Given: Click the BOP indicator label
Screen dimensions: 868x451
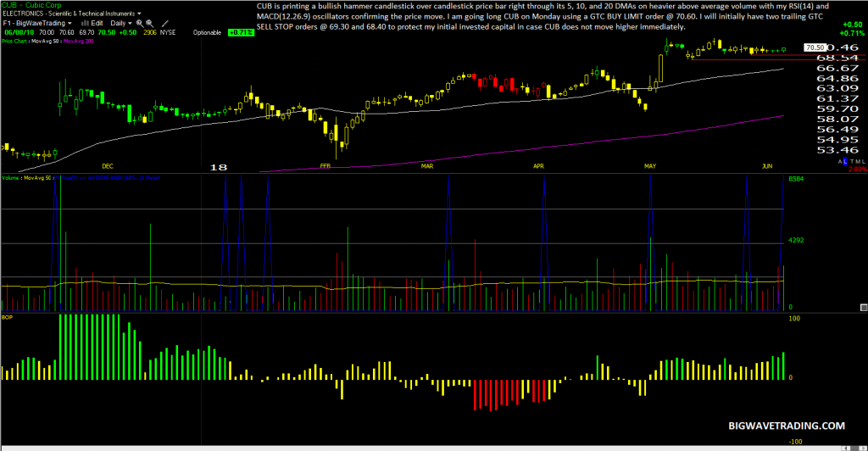Looking at the screenshot, I should coord(7,318).
